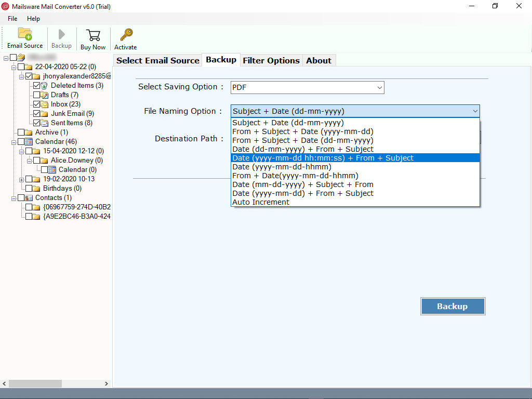
Task: Check the Calendar (46) checkbox
Action: [x=21, y=141]
